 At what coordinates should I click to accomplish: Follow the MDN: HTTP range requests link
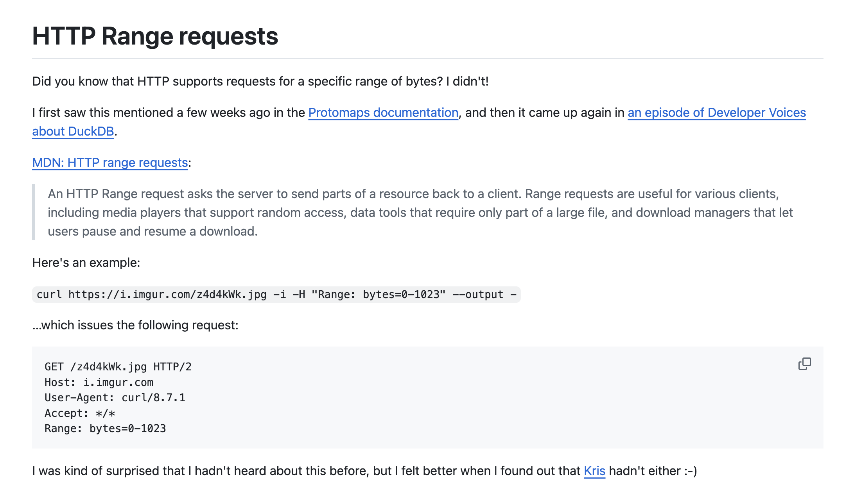pos(110,163)
